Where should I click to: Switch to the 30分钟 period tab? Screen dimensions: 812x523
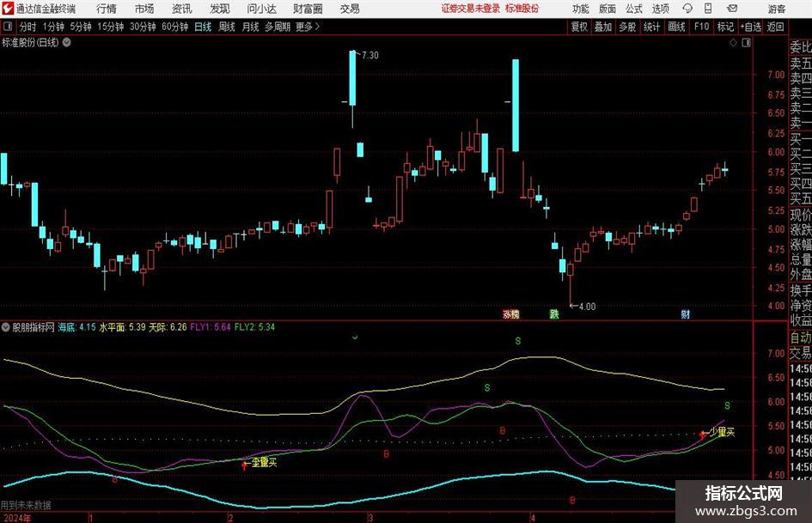tap(143, 27)
